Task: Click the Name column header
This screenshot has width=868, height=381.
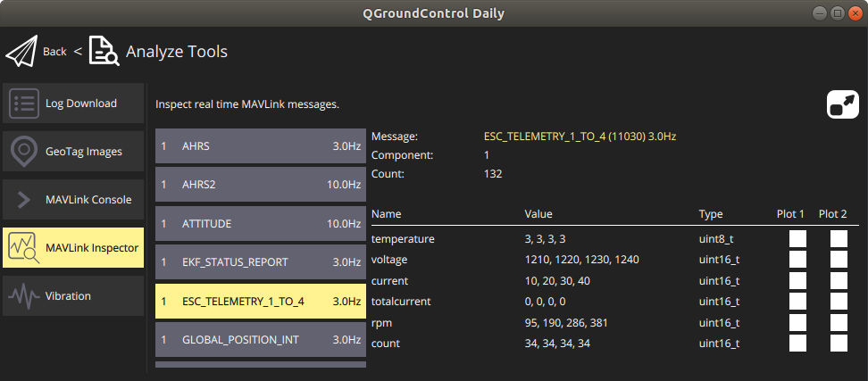Action: [x=387, y=214]
